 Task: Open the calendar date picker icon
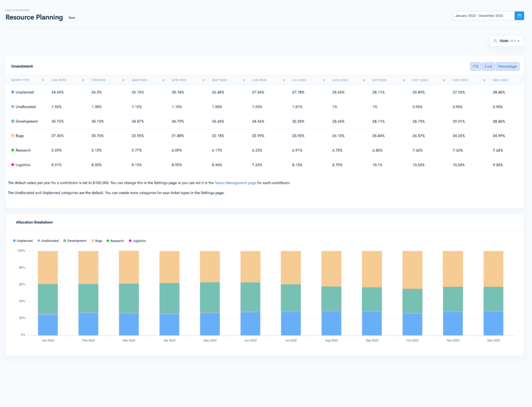tap(519, 16)
